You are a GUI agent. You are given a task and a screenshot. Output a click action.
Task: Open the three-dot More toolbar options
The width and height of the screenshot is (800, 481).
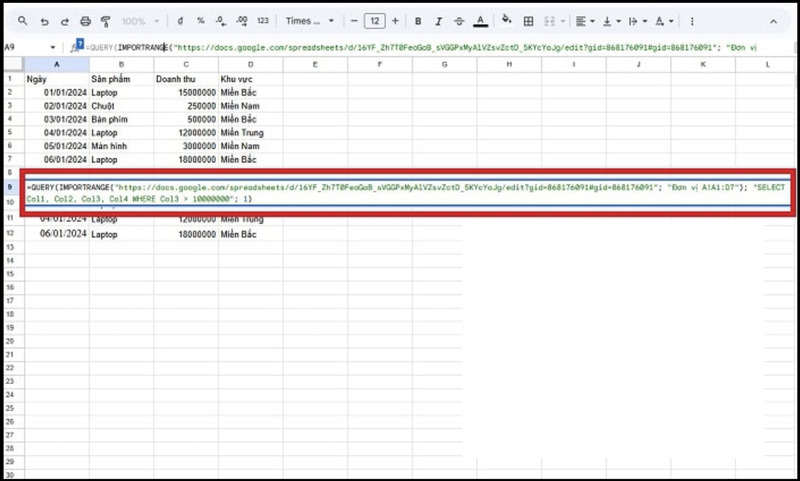pyautogui.click(x=692, y=21)
